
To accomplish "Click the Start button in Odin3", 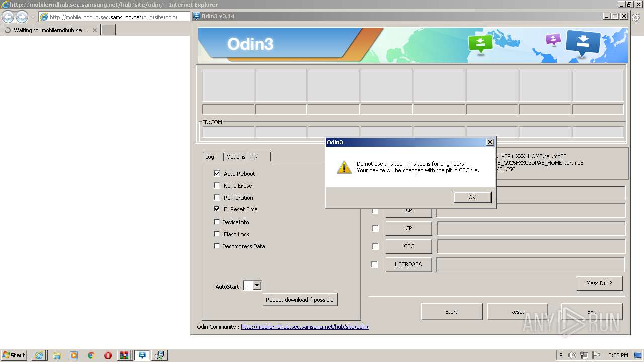I will (451, 312).
